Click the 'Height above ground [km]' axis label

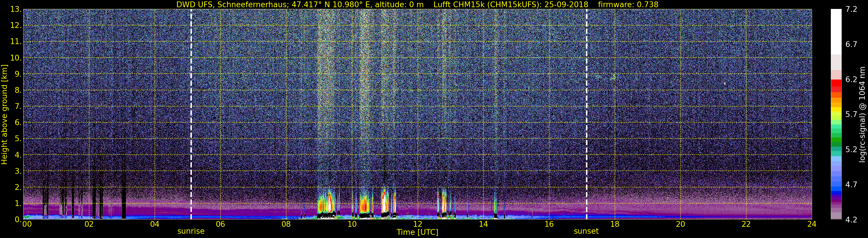[4, 114]
